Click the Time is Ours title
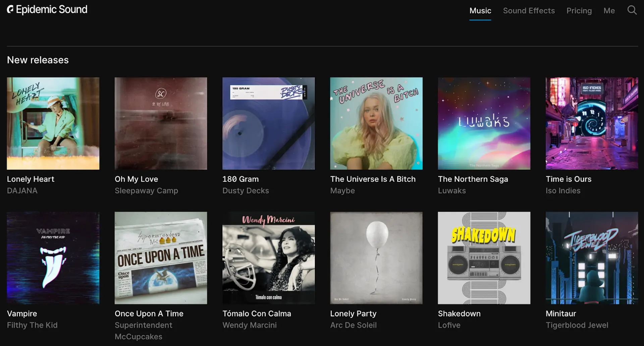The image size is (644, 346). click(569, 179)
